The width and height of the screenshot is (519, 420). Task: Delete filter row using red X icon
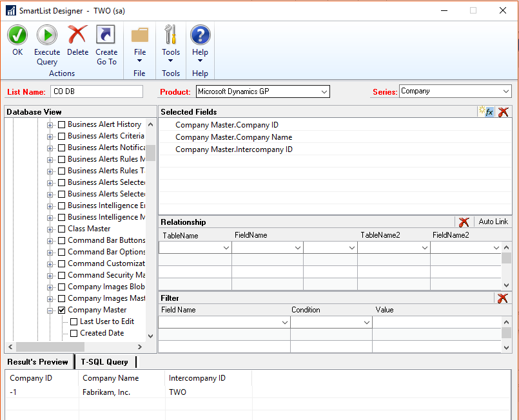[504, 298]
